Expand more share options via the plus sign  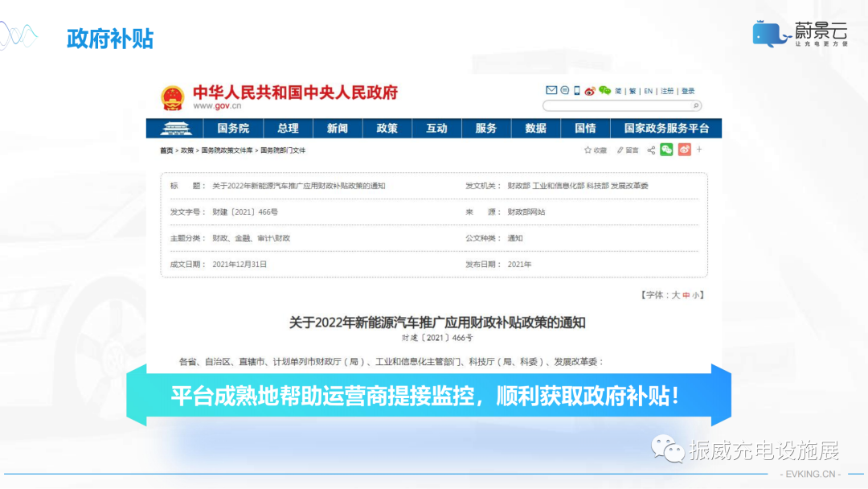click(699, 150)
